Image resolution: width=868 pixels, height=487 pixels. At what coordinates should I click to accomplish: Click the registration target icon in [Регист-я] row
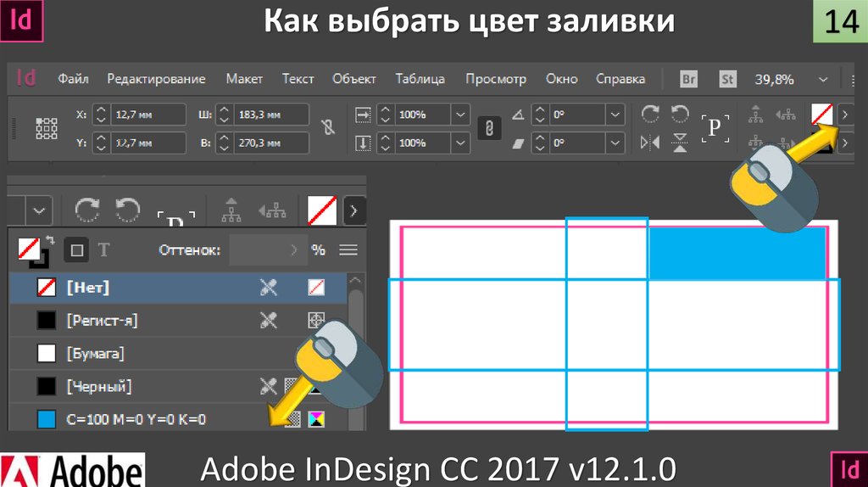316,320
